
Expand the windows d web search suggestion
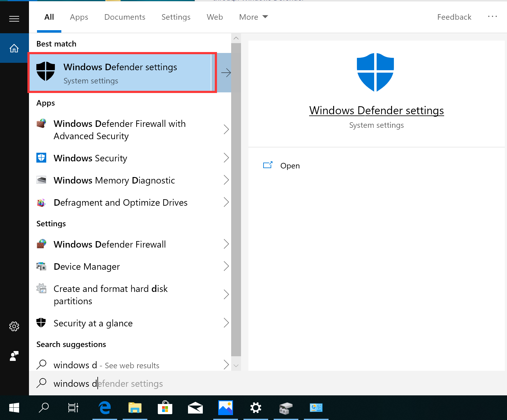[227, 365]
